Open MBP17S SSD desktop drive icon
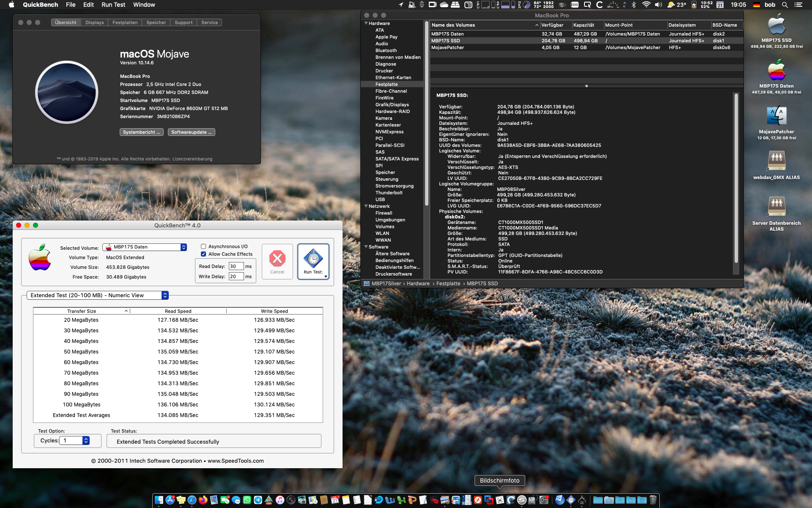 coord(776,25)
